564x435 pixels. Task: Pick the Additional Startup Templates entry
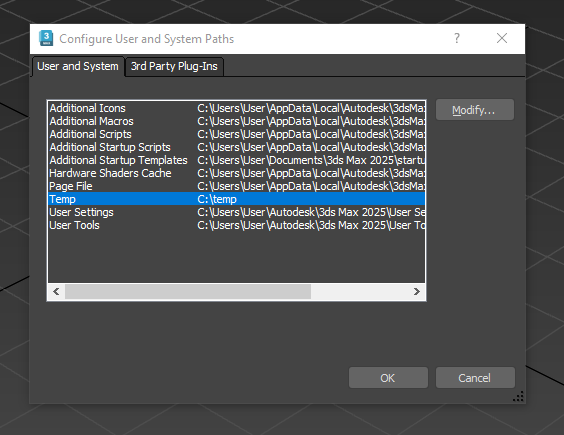(x=237, y=160)
